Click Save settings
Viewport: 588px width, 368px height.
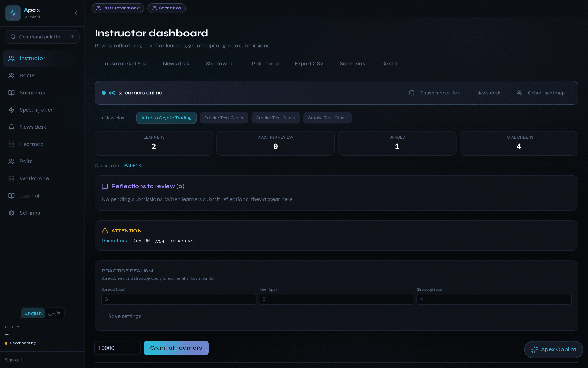[125, 316]
